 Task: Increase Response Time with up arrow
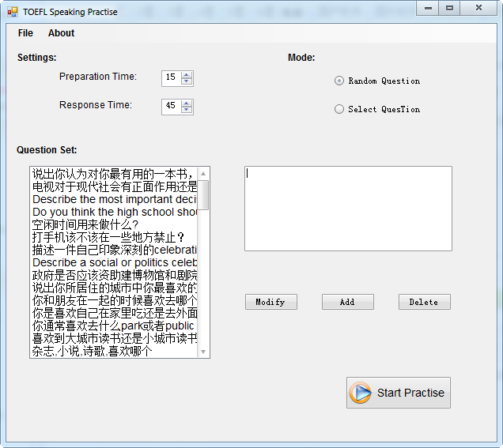tap(187, 104)
